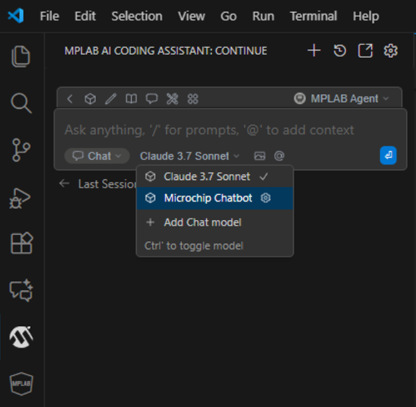Open the Terminal menu

click(313, 16)
